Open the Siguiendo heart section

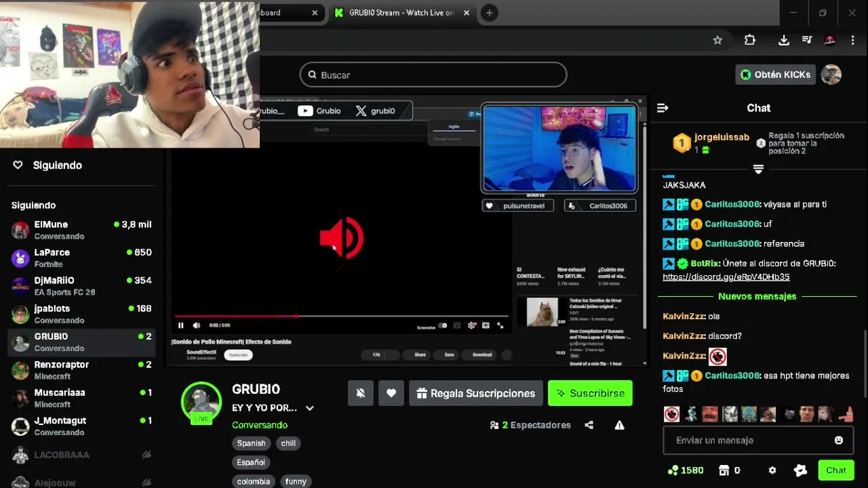point(47,165)
